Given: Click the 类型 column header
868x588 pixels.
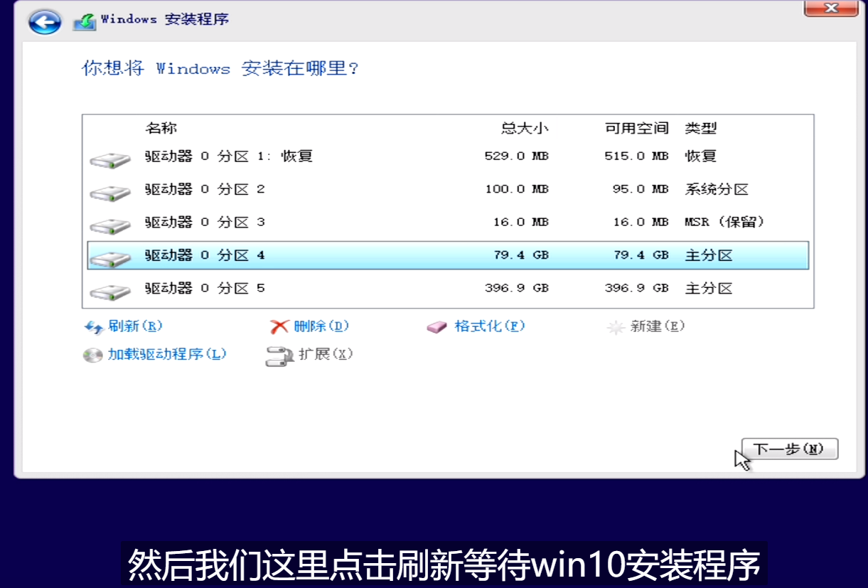Looking at the screenshot, I should tap(701, 128).
